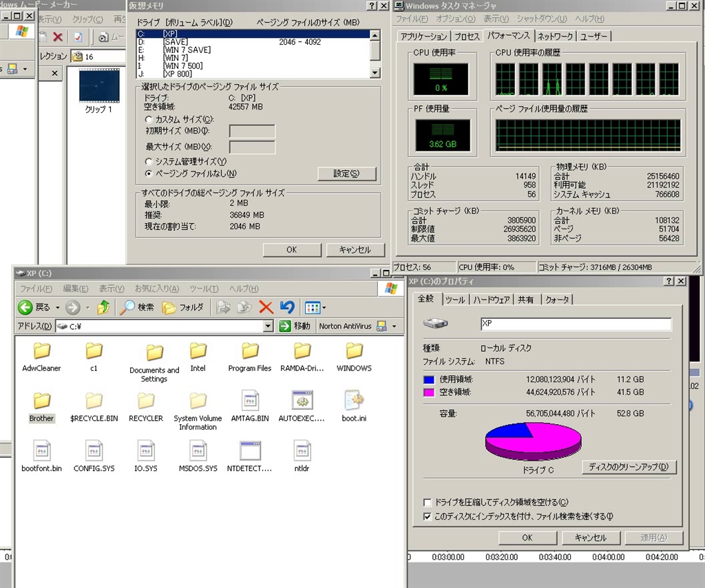Open the Search magnifier in Explorer

coord(127,308)
